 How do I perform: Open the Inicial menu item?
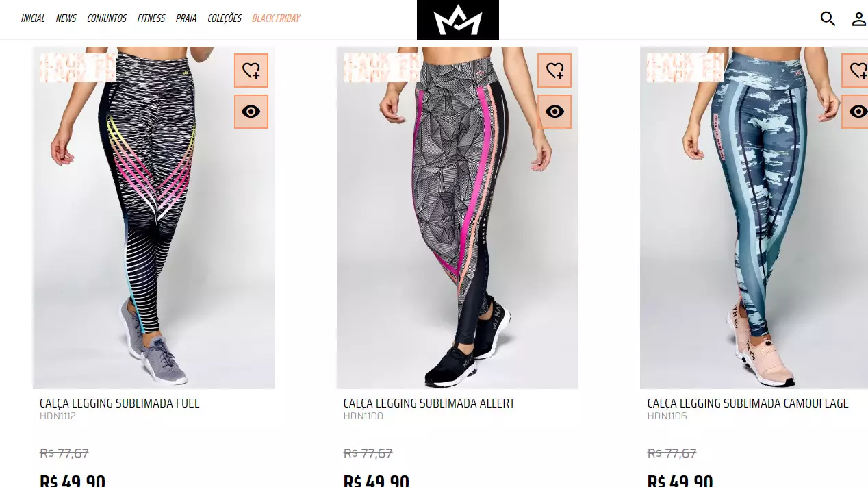point(33,18)
